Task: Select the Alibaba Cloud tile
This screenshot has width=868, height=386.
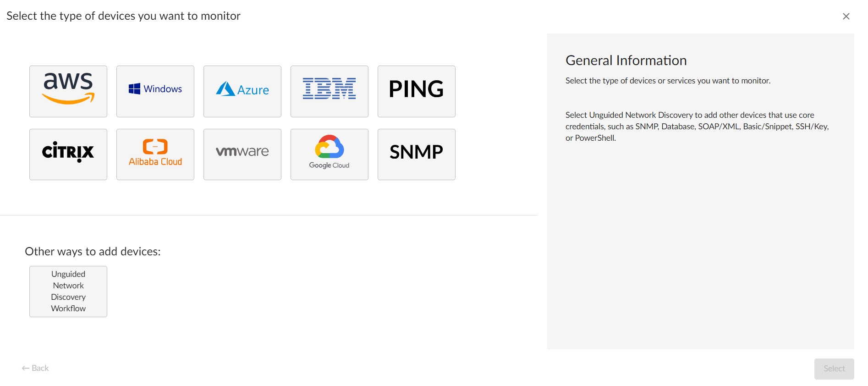Action: pos(155,154)
